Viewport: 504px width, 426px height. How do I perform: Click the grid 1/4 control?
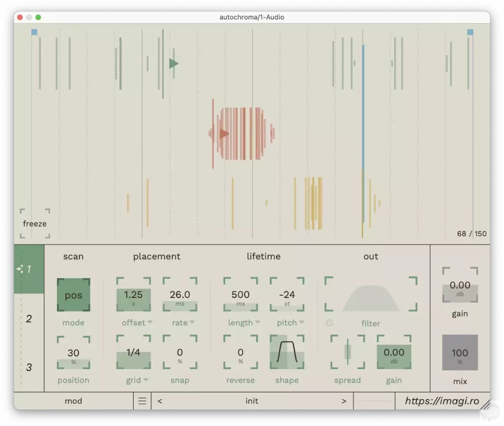pos(134,352)
